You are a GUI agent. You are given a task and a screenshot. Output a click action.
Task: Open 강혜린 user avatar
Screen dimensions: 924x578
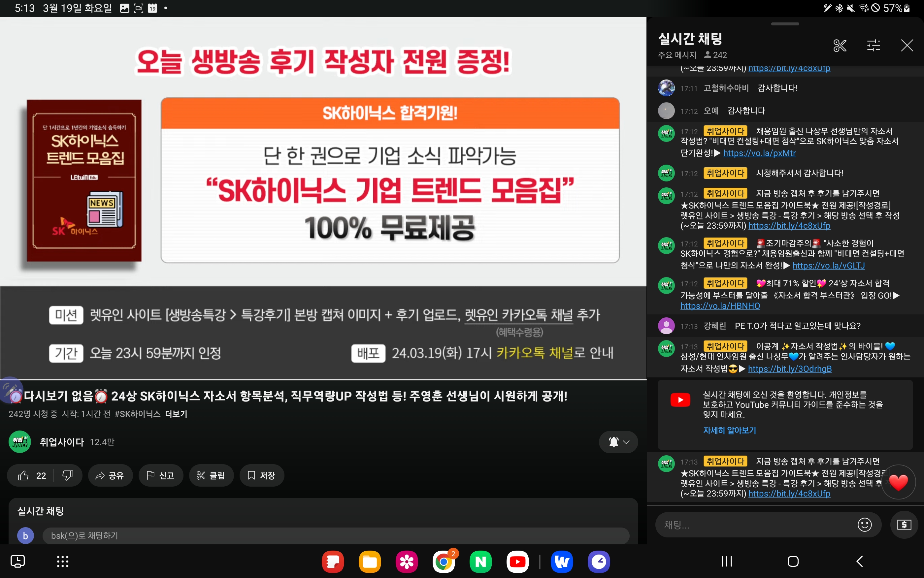[x=666, y=326]
